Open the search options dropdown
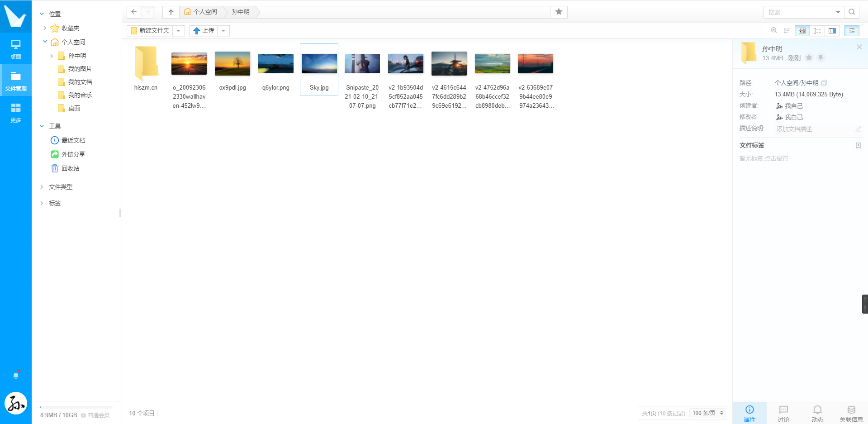Viewport: 868px width, 424px height. 838,12
